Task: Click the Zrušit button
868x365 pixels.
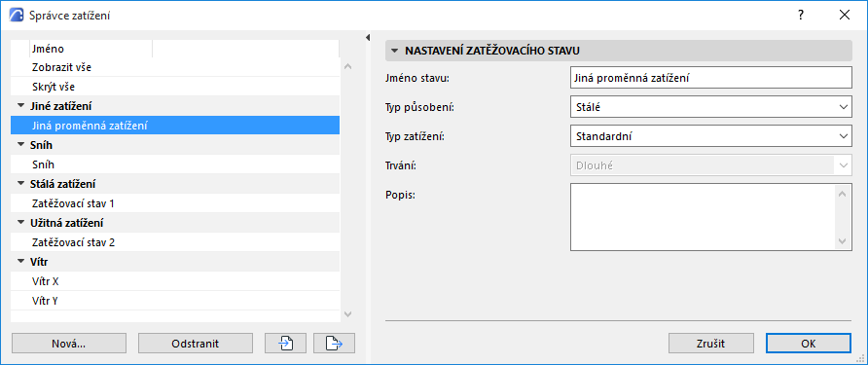Action: pyautogui.click(x=710, y=344)
